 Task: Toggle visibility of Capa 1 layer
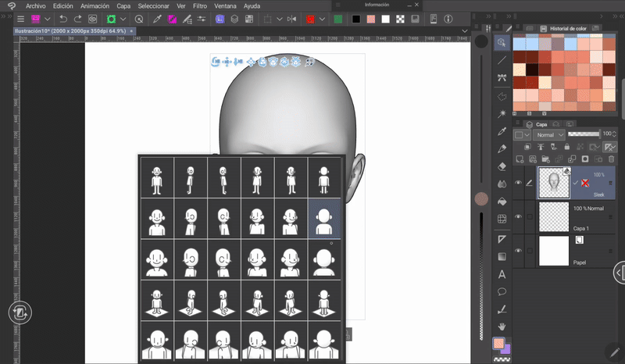[x=517, y=216]
